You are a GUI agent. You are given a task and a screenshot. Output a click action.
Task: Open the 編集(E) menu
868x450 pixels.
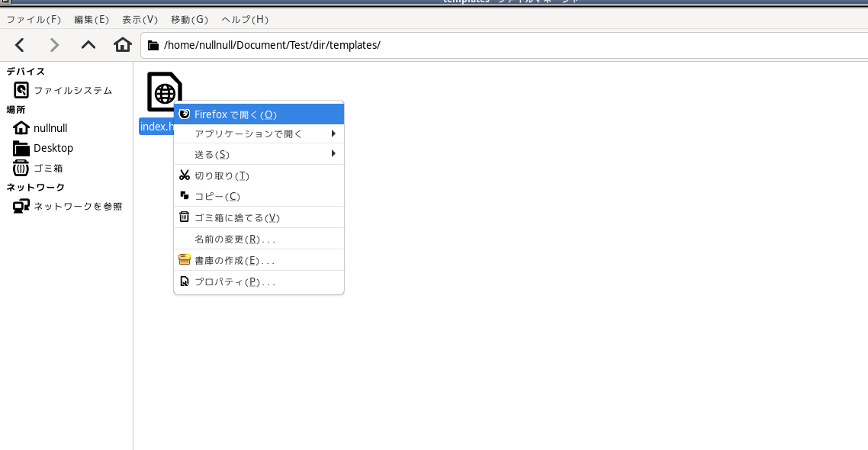pyautogui.click(x=92, y=19)
